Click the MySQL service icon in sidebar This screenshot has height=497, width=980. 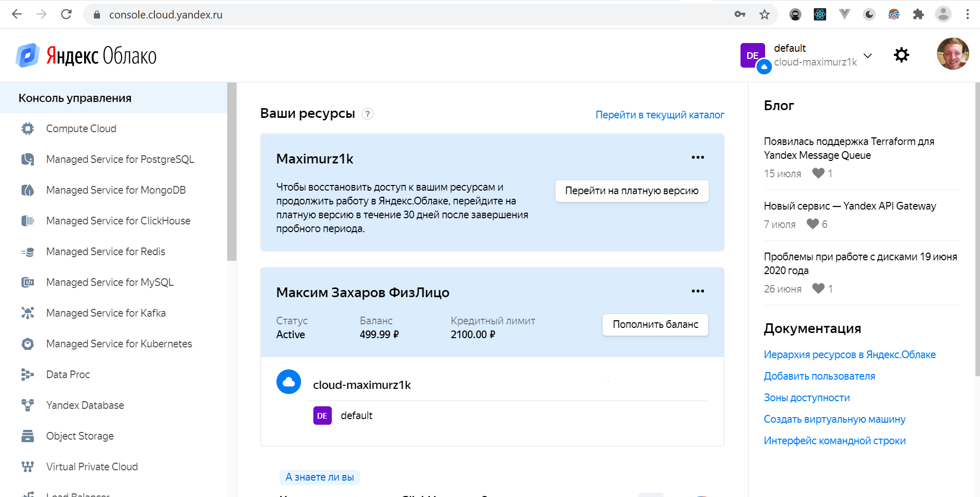[x=28, y=282]
